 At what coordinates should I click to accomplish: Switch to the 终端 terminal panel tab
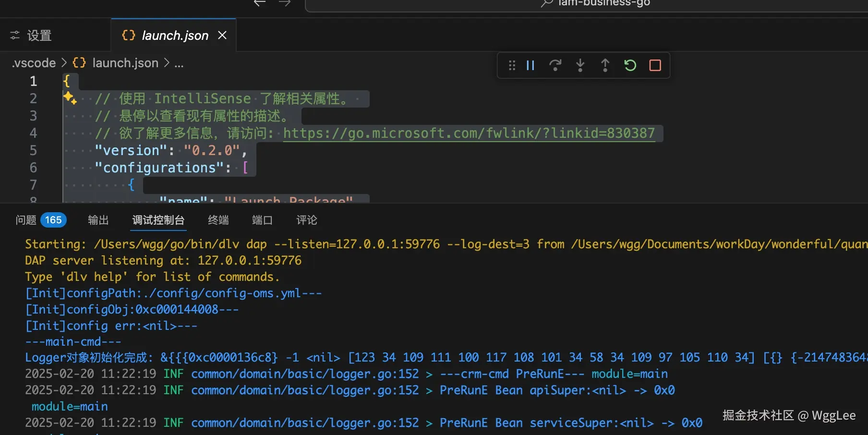pyautogui.click(x=218, y=220)
